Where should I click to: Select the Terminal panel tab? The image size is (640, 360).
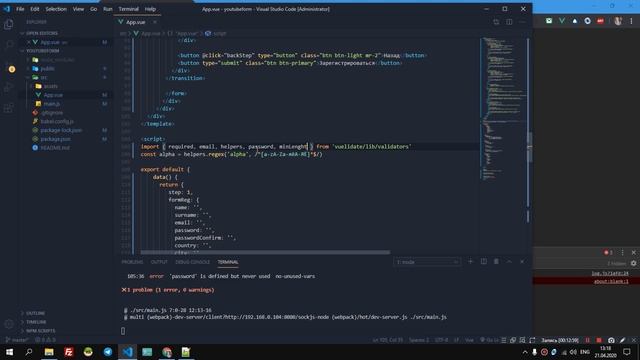coord(228,262)
